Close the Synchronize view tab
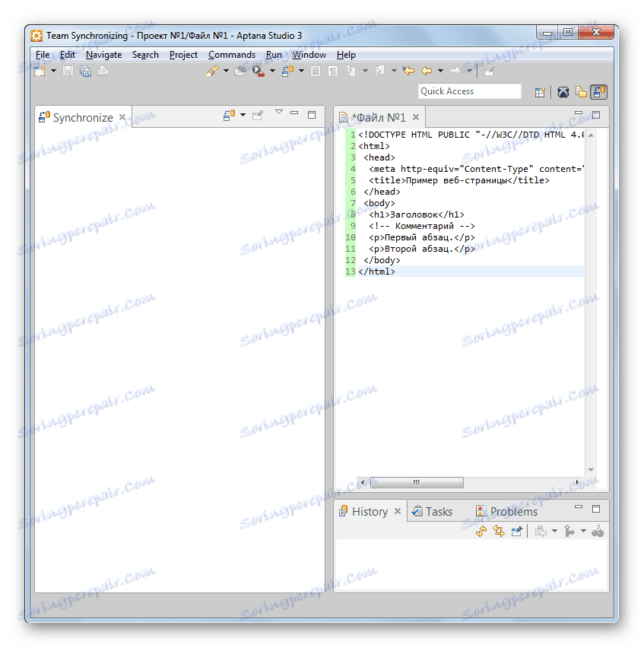644x648 pixels. click(122, 117)
